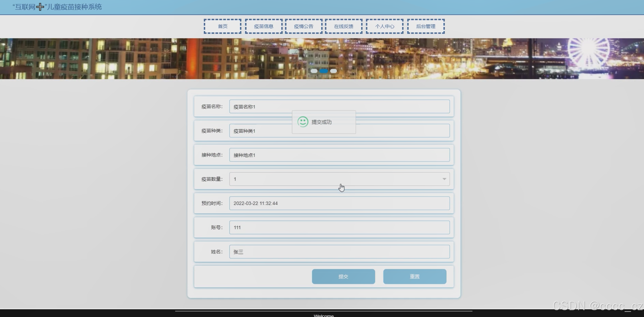Select the active blue carousel indicator dot
The image size is (644, 317).
tap(324, 71)
